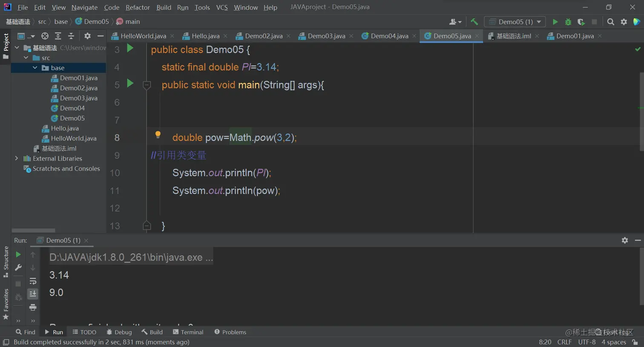Open Run panel settings gear
This screenshot has height=347, width=644.
point(625,240)
